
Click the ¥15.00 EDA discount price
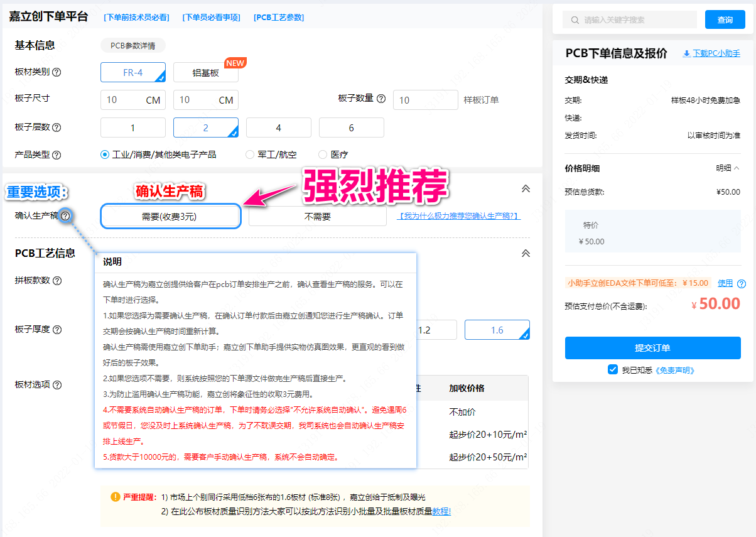tap(695, 283)
